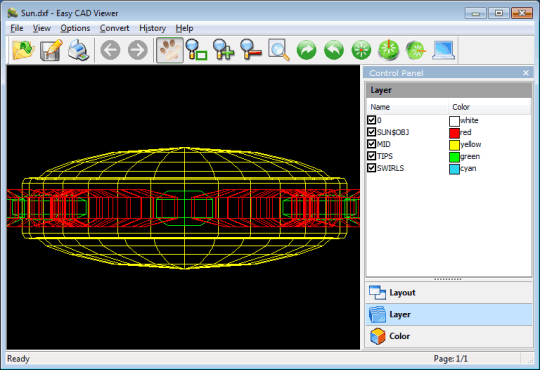Click the Save/edit floppy disk icon
Image resolution: width=540 pixels, height=370 pixels.
point(51,50)
